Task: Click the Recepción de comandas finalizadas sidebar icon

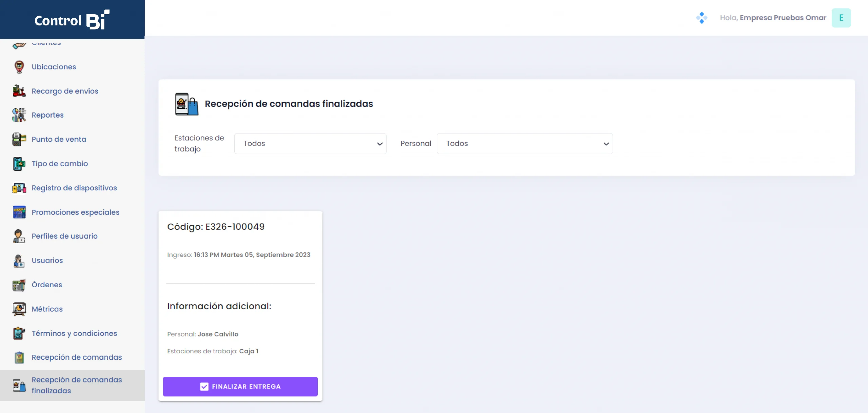Action: (x=19, y=385)
